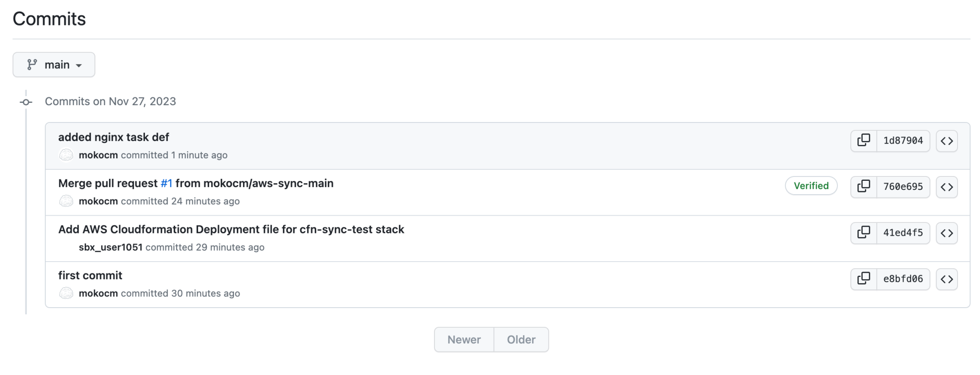Open commit titled 'added nginx task def'
The height and width of the screenshot is (375, 980).
pos(113,137)
